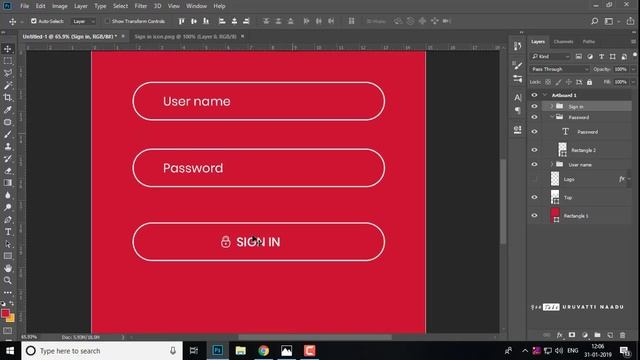Select the Gradient tool
The width and height of the screenshot is (640, 360).
coord(8,183)
